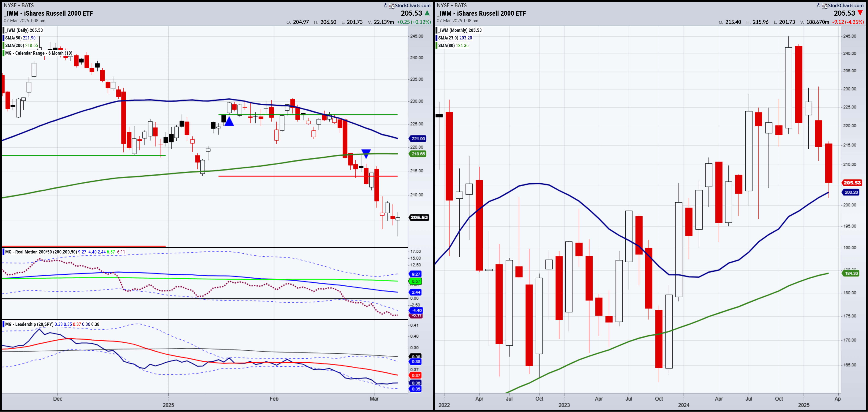Click the monthly chart title _IWM - iShares Russell 2000 ETF
The width and height of the screenshot is (868, 412).
point(482,13)
